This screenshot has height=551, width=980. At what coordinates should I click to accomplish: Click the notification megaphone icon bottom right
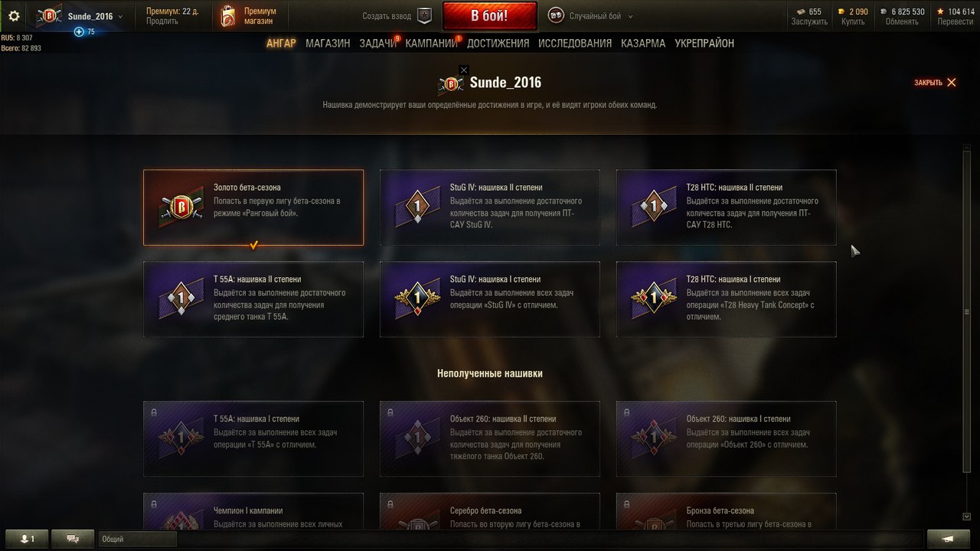pyautogui.click(x=948, y=539)
